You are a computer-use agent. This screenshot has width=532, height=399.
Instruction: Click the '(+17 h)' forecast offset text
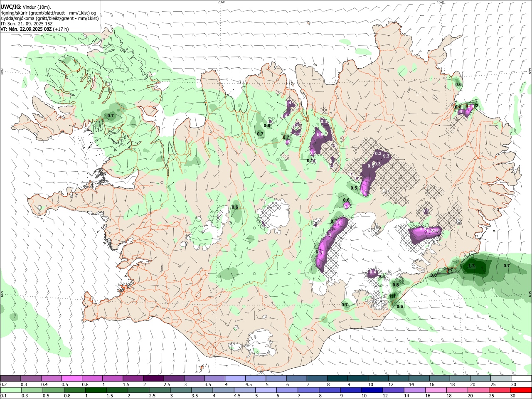coord(61,29)
